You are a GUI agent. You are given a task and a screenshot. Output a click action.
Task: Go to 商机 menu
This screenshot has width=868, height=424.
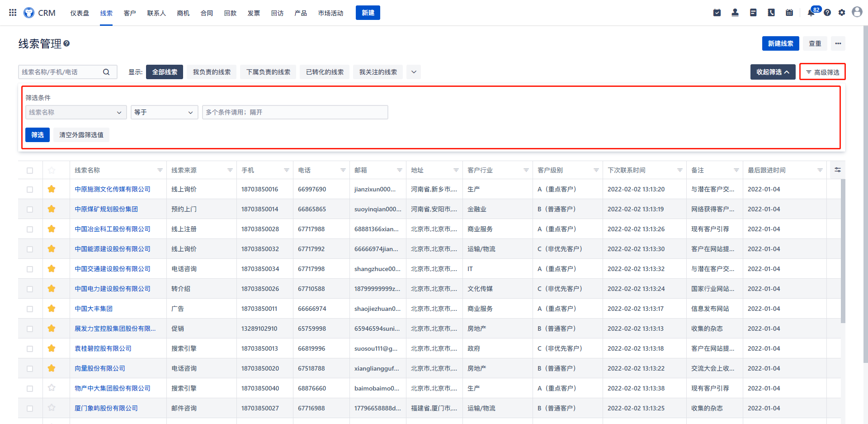click(183, 13)
